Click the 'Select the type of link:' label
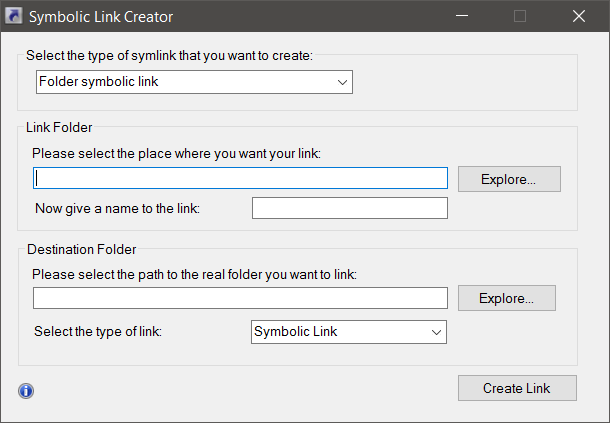Screen dimensions: 610x423 (98, 331)
